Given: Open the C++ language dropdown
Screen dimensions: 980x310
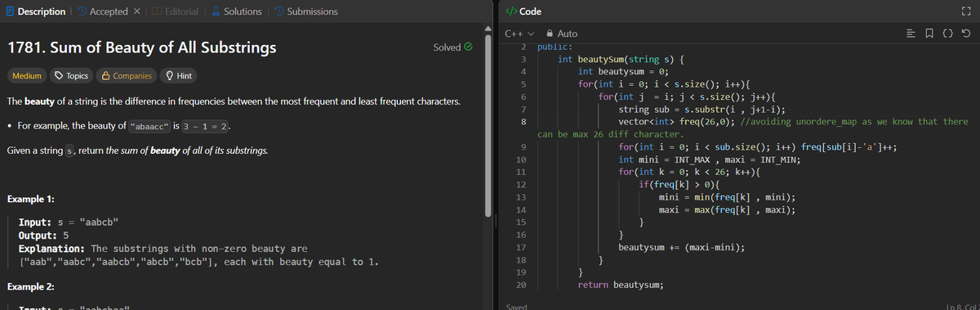Looking at the screenshot, I should 519,34.
